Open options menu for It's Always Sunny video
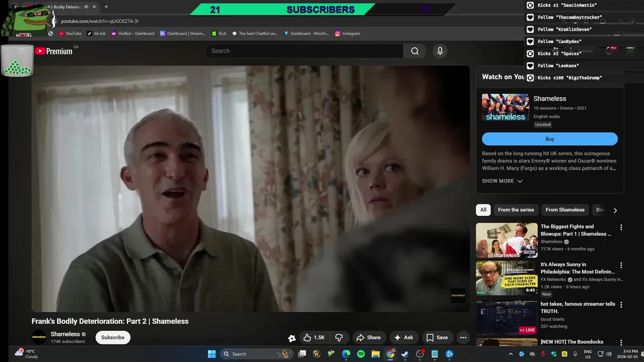Viewport: 644px width, 362px height. pyautogui.click(x=621, y=265)
